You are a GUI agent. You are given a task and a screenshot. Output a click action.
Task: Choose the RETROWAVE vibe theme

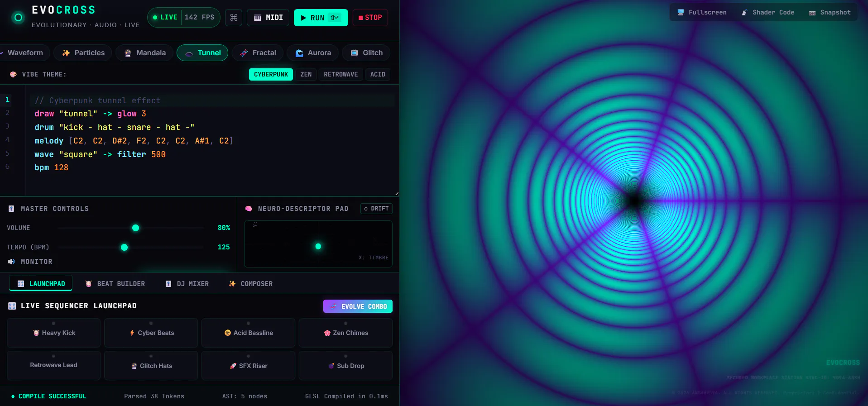click(341, 74)
